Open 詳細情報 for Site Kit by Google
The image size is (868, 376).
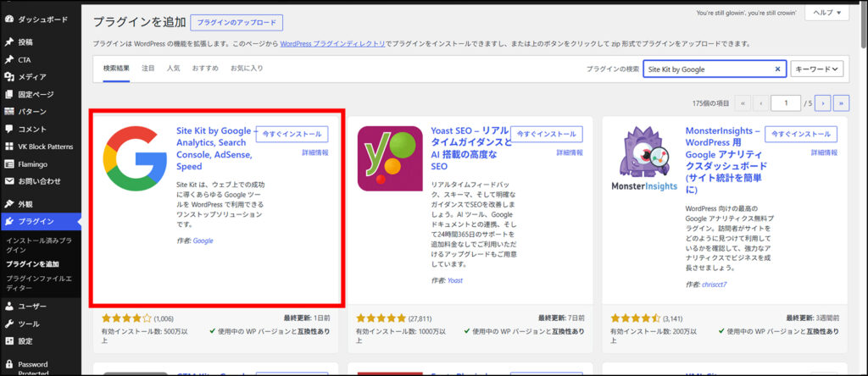[x=315, y=152]
